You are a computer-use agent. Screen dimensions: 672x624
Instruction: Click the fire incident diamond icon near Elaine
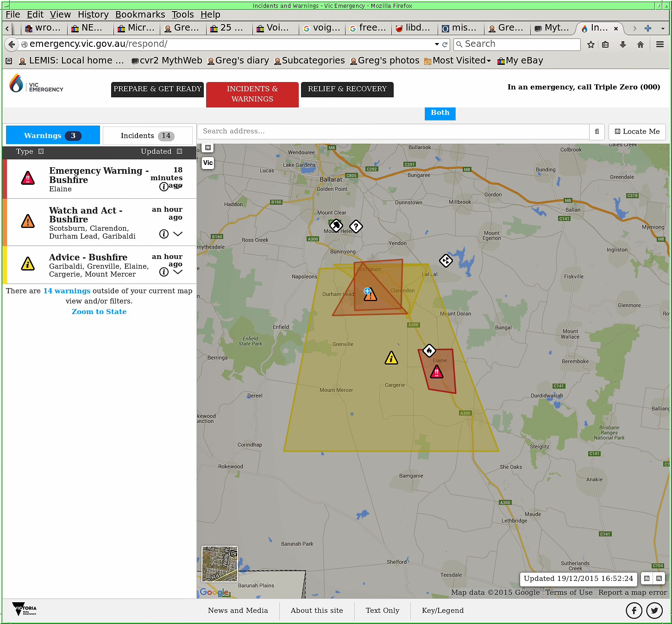point(429,351)
